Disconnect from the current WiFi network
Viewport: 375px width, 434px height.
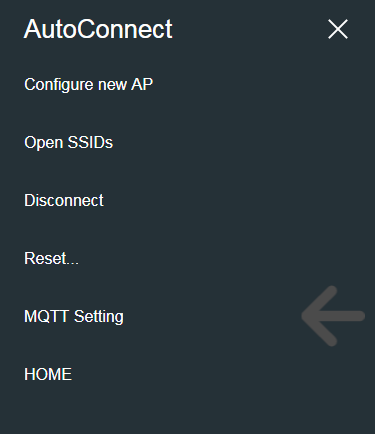(64, 200)
